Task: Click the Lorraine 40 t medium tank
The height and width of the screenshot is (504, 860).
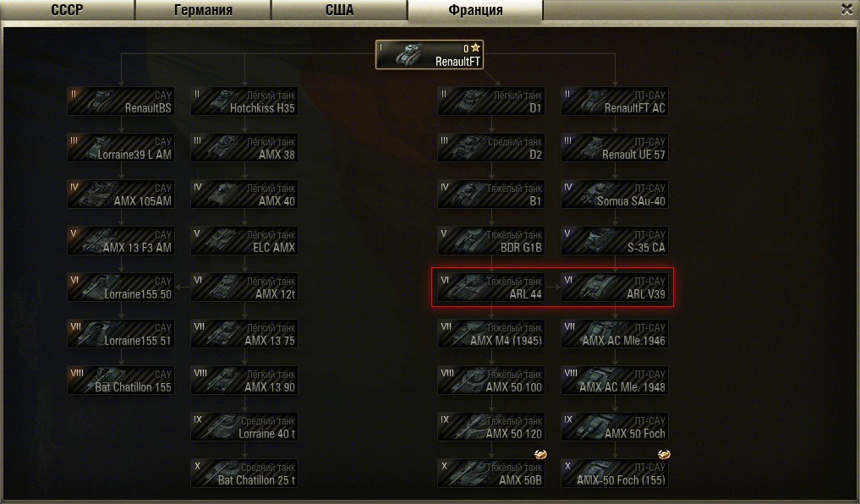Action: [x=244, y=427]
